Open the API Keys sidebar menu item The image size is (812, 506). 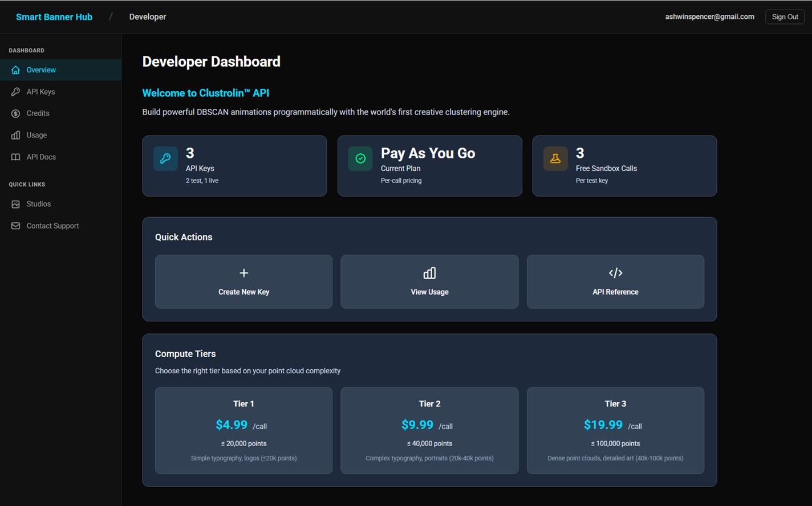pyautogui.click(x=40, y=92)
